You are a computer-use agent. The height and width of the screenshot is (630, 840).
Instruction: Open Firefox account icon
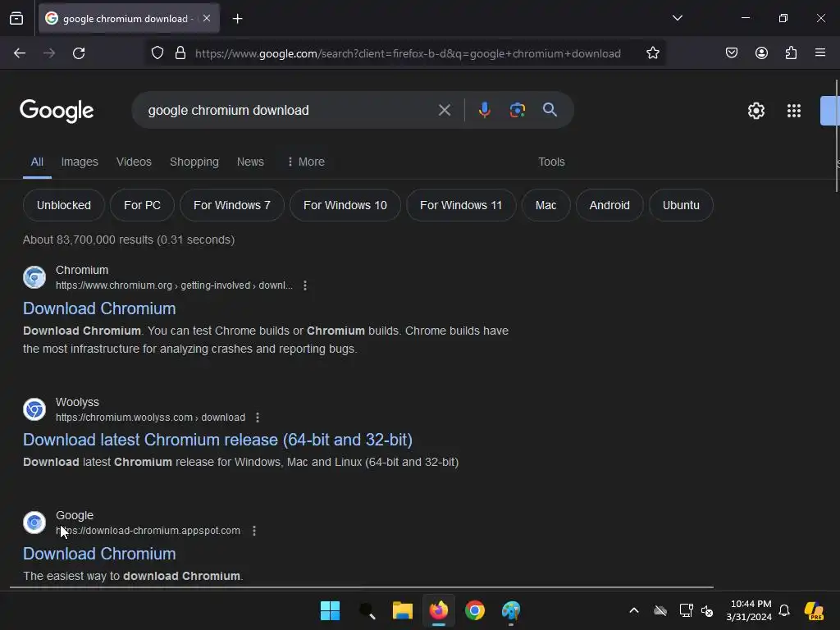(761, 52)
